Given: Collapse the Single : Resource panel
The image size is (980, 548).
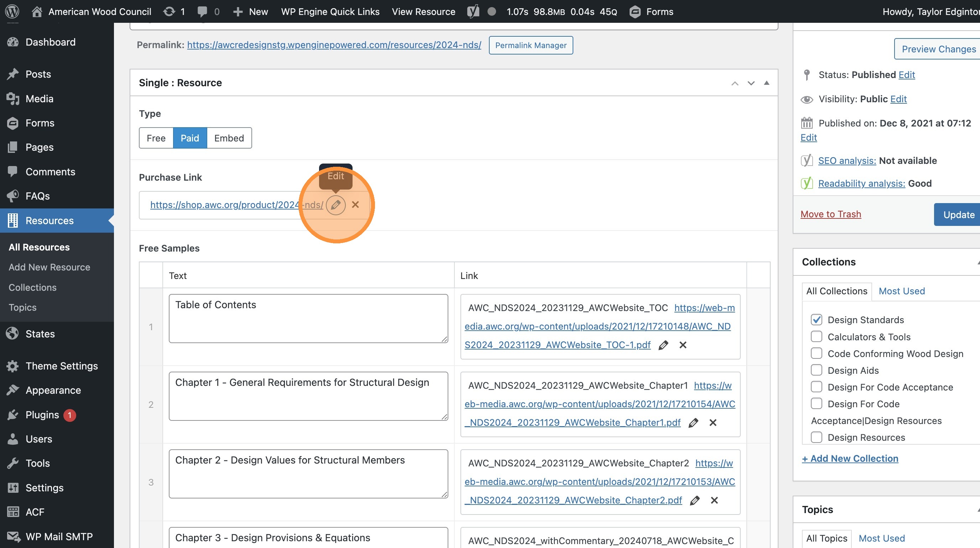Looking at the screenshot, I should click(767, 83).
